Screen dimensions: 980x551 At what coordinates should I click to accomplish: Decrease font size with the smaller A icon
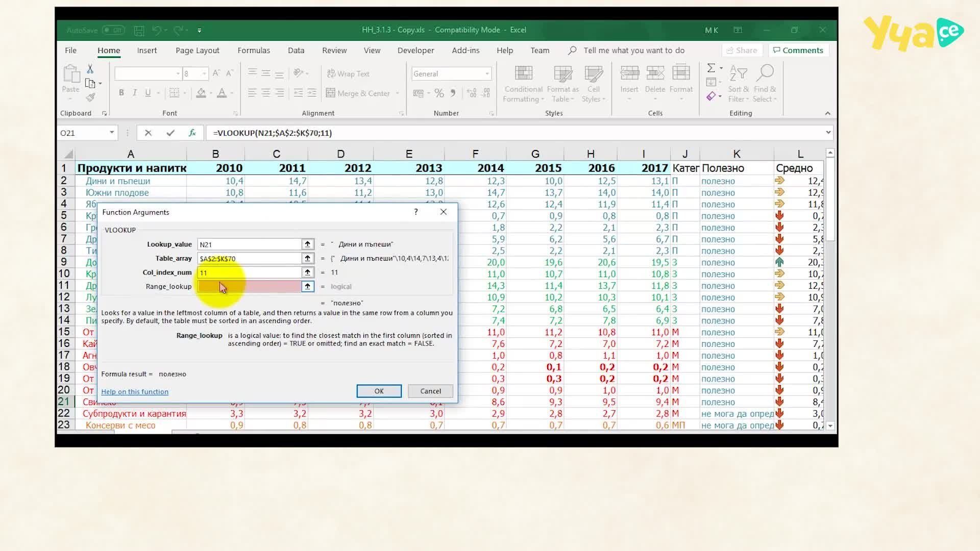point(230,73)
